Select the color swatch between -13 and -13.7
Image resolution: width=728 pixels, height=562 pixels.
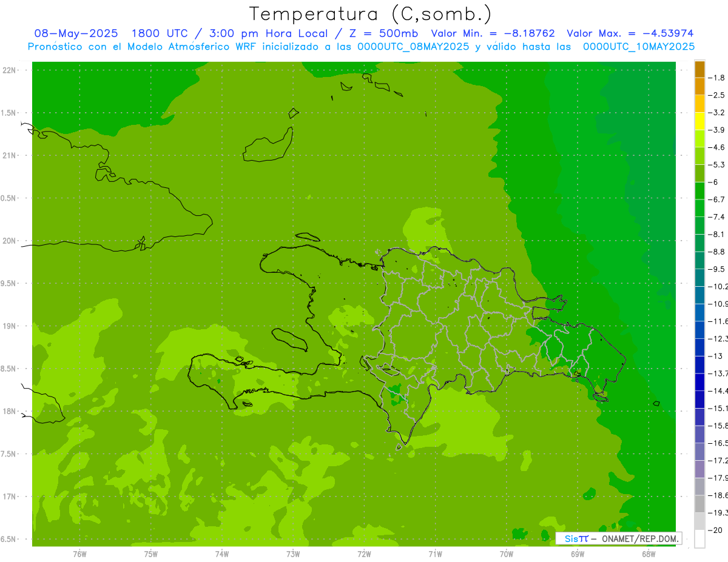(700, 365)
